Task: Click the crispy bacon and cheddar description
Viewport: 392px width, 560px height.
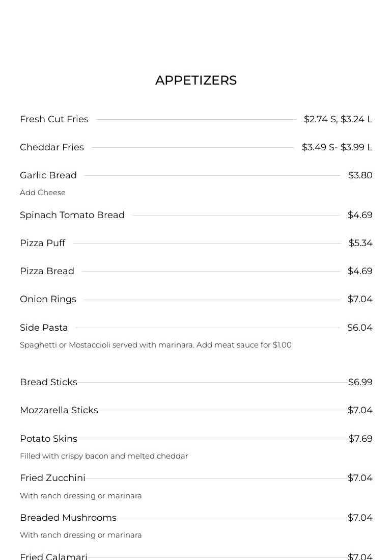Action: point(104,456)
